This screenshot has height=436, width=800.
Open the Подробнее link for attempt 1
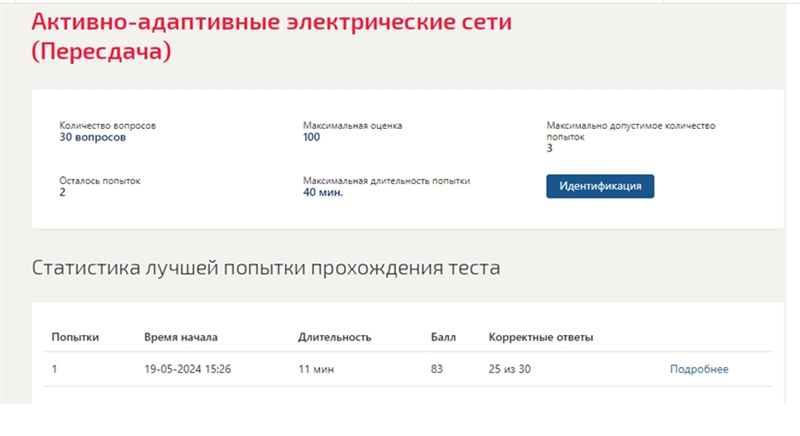pos(699,369)
